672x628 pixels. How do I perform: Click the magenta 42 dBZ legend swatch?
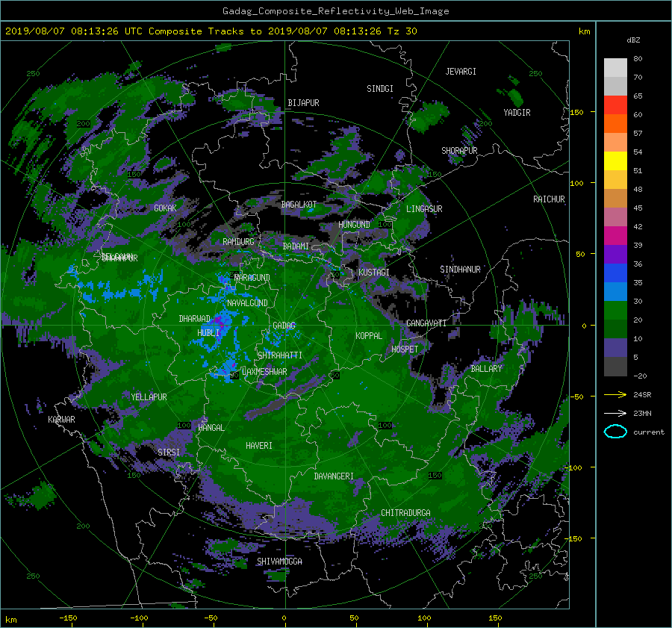tap(615, 235)
